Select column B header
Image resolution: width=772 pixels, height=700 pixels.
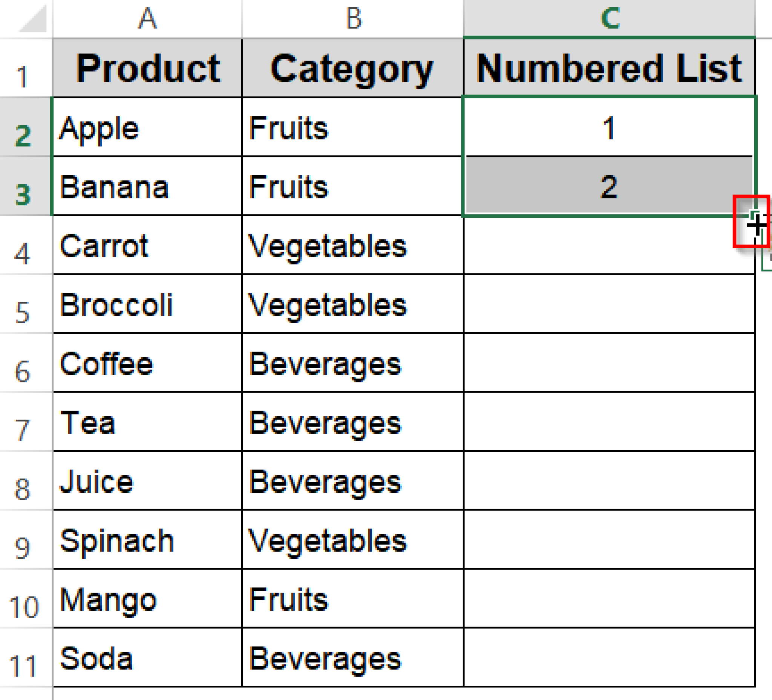coord(353,18)
